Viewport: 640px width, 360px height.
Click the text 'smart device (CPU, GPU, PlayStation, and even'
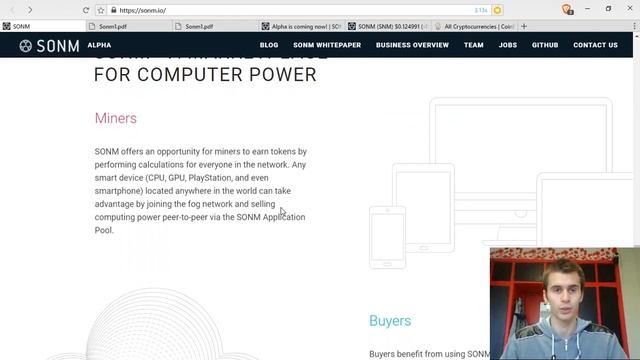[182, 178]
